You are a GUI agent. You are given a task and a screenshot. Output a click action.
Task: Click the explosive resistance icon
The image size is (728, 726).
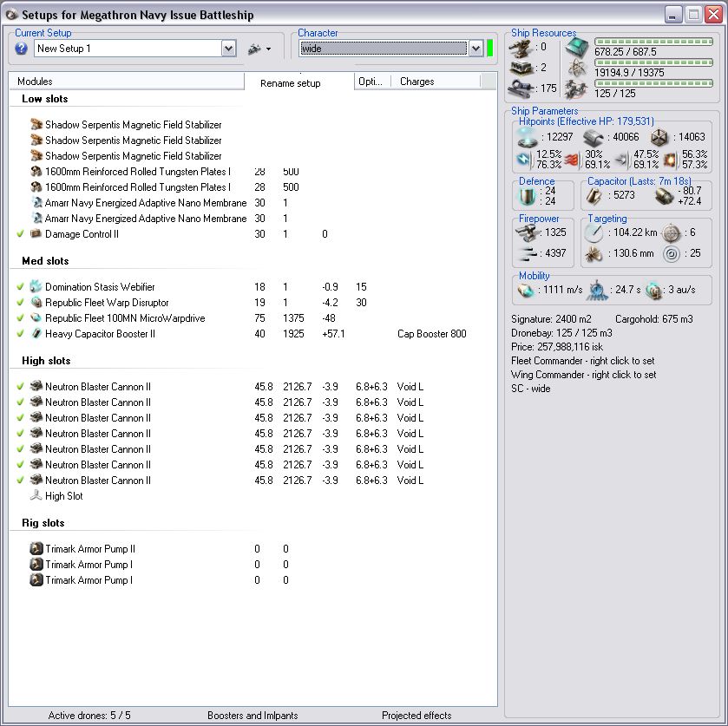(670, 160)
